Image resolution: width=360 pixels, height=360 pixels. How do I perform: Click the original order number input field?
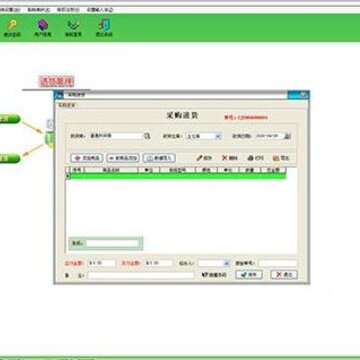(x=277, y=263)
